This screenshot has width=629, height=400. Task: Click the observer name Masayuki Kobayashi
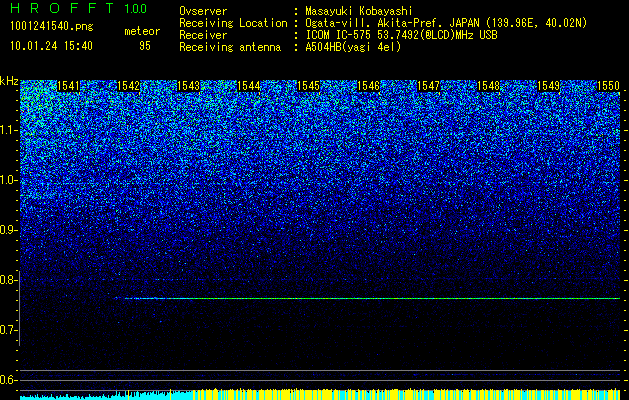[x=359, y=11]
